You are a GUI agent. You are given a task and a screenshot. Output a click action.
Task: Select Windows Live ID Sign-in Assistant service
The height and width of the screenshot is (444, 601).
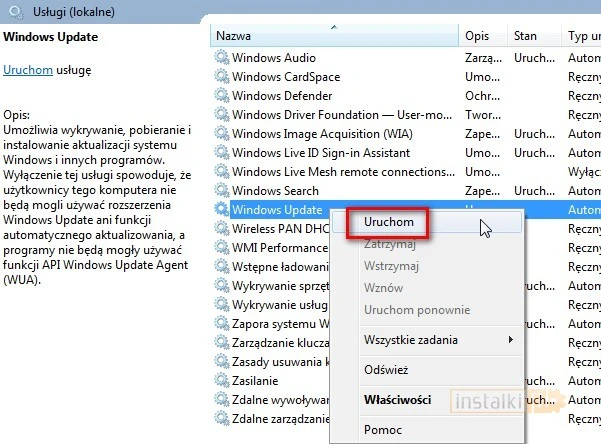(x=321, y=153)
